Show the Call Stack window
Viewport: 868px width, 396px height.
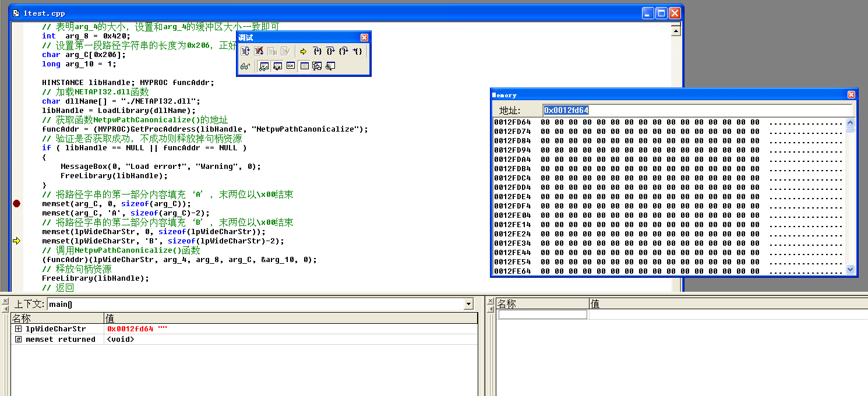(x=317, y=66)
